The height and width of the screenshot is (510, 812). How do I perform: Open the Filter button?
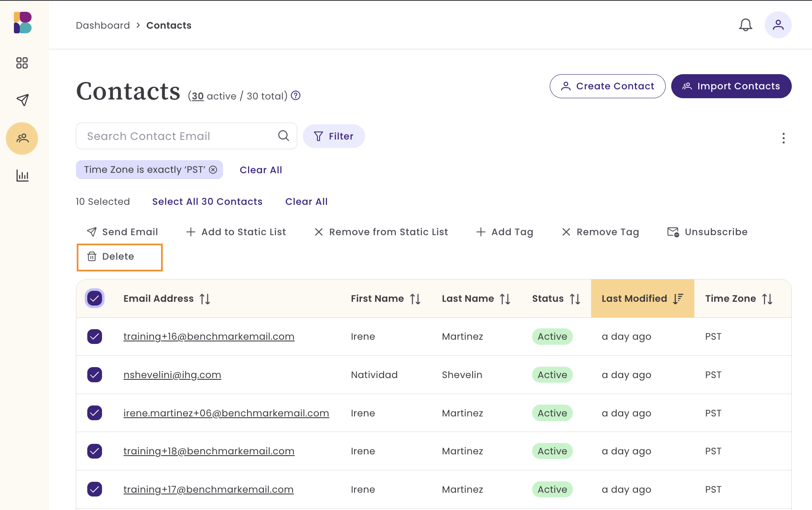[x=333, y=136]
